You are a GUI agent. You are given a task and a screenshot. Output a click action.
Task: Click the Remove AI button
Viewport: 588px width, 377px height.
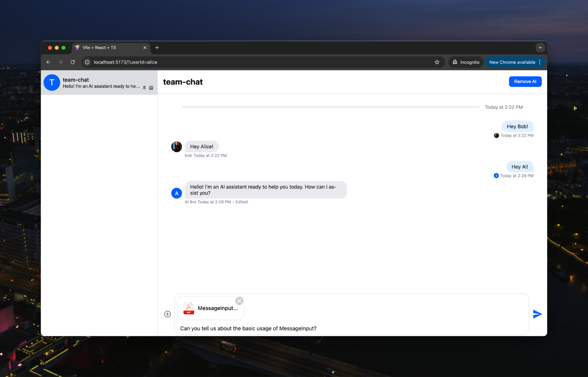click(x=525, y=81)
